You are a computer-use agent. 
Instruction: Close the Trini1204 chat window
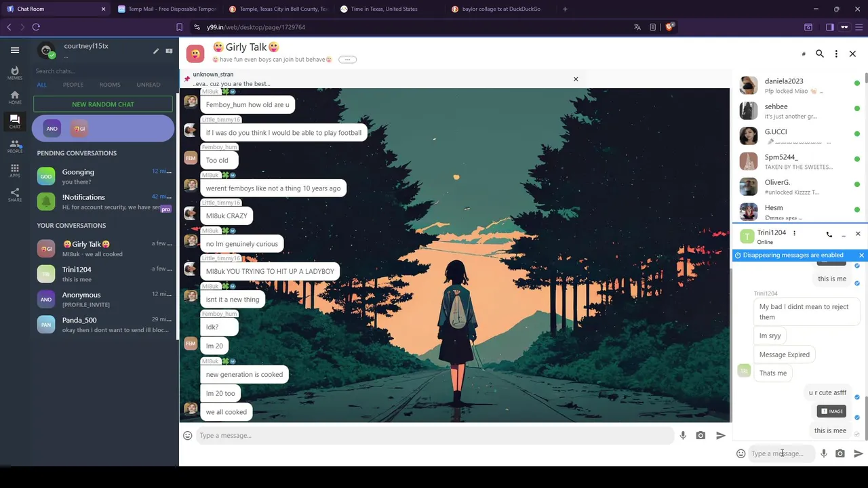point(858,234)
